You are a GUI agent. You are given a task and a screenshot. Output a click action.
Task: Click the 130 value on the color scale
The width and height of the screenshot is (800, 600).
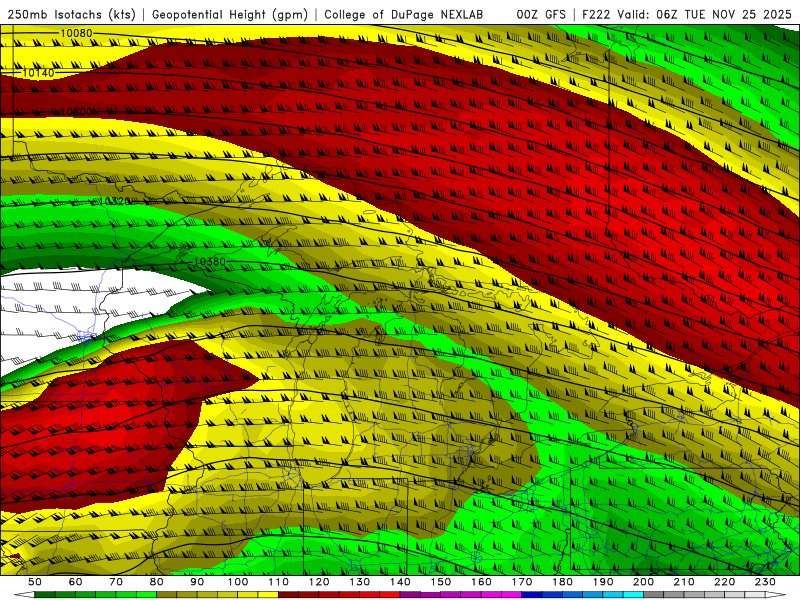(359, 582)
